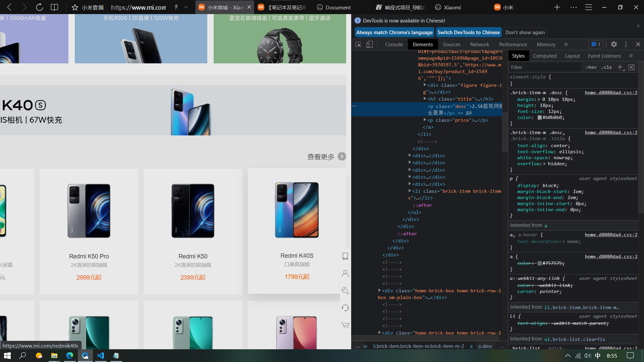Click Always match Chrome's language button
The width and height of the screenshot is (644, 362).
394,32
